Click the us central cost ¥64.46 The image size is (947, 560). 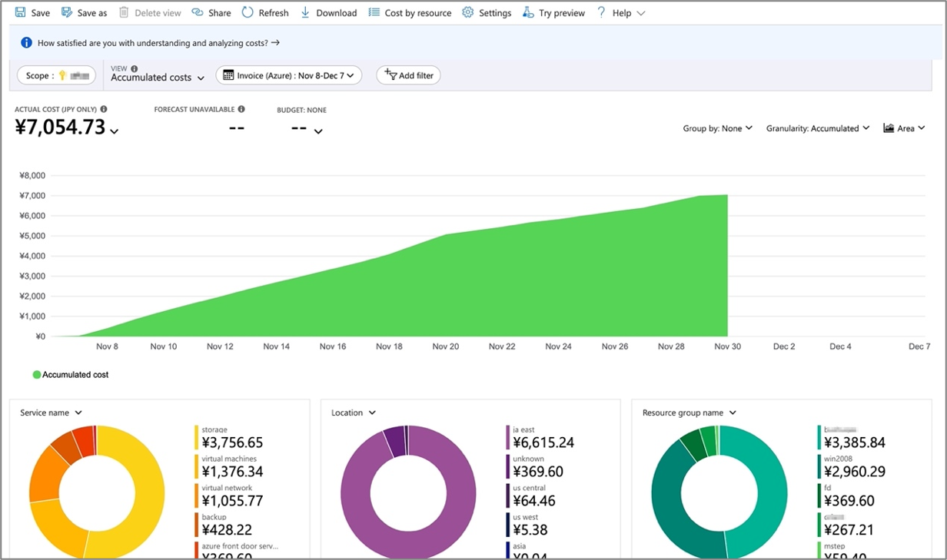pos(534,501)
